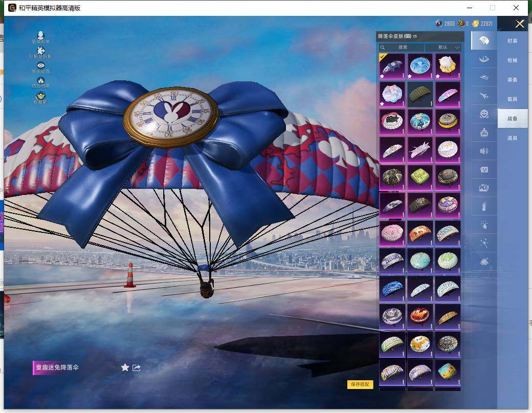Switch to the 枪械 tab
This screenshot has height=413, width=532.
[512, 60]
